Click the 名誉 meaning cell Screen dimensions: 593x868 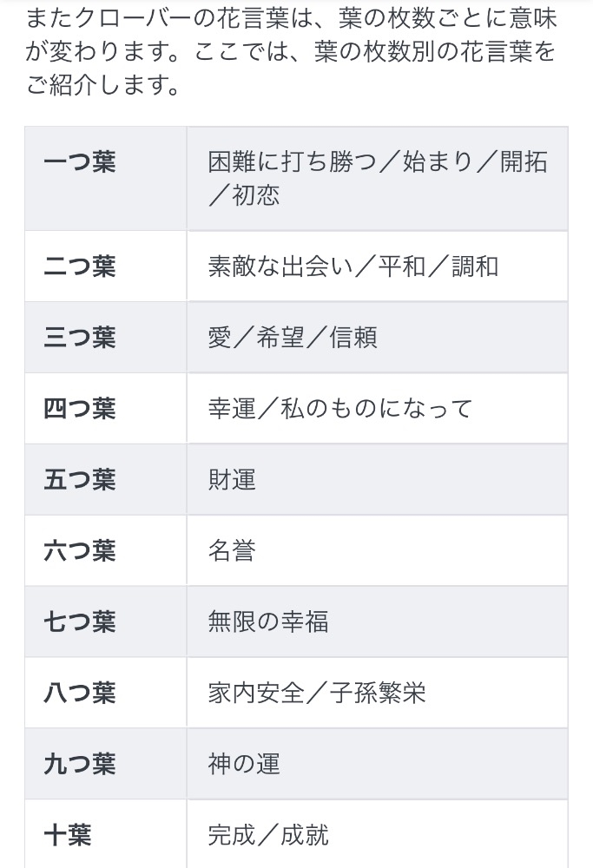click(377, 550)
